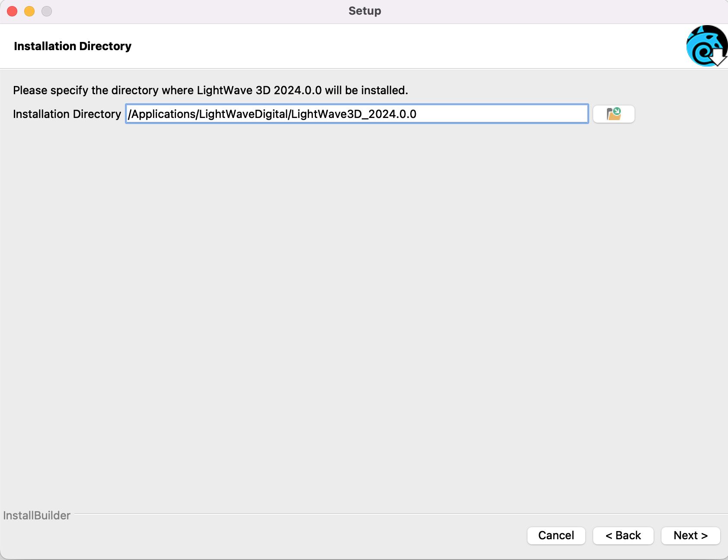Minimize the Setup window with yellow button
This screenshot has width=728, height=560.
29,11
